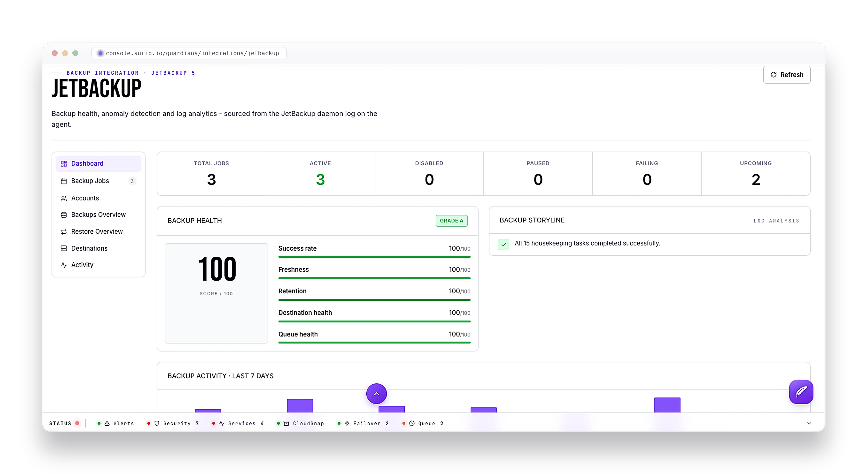The image size is (868, 474).
Task: Click the green checkmark icon in Backup Storyline
Action: pyautogui.click(x=503, y=245)
